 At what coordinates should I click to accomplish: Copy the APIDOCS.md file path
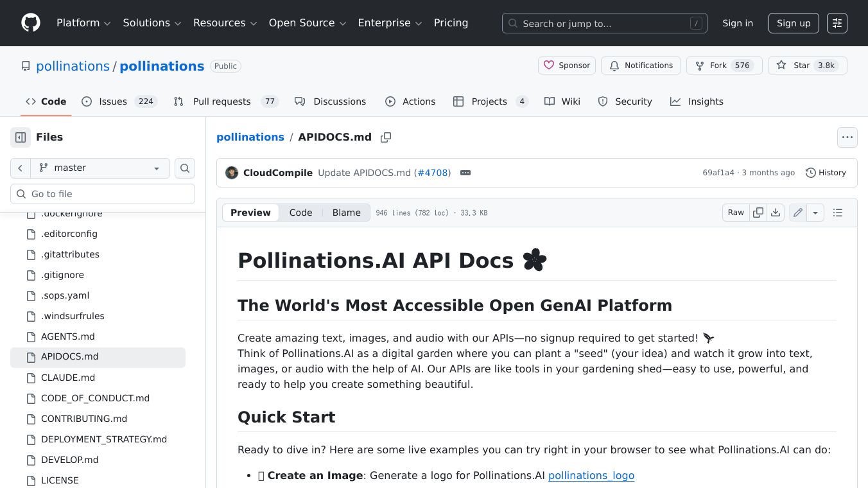[386, 137]
